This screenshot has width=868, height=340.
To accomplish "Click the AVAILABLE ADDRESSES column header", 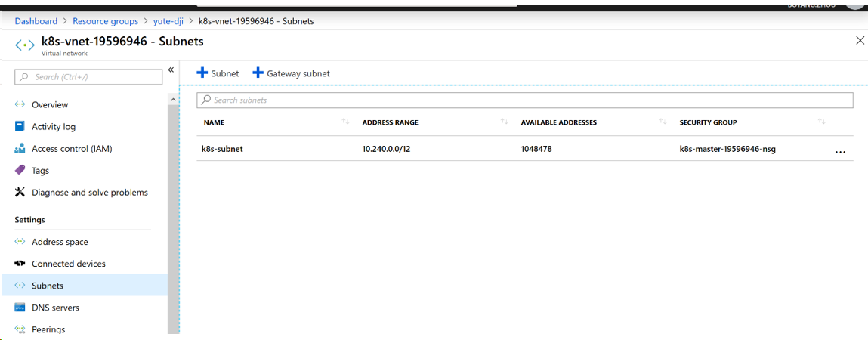I will 558,122.
